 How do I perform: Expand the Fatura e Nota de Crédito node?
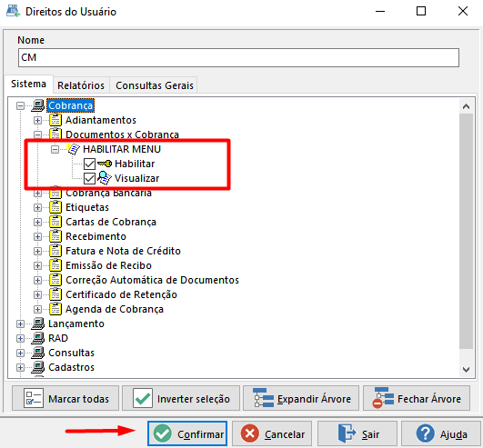point(37,251)
